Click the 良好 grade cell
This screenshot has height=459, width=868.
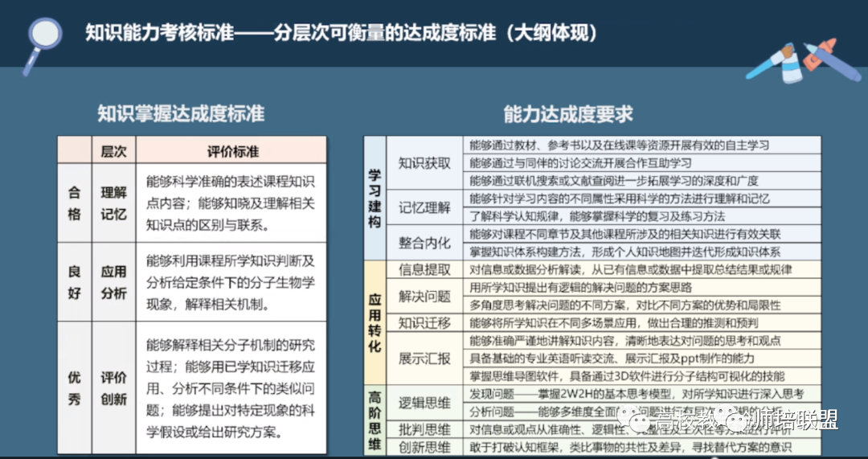(x=75, y=282)
